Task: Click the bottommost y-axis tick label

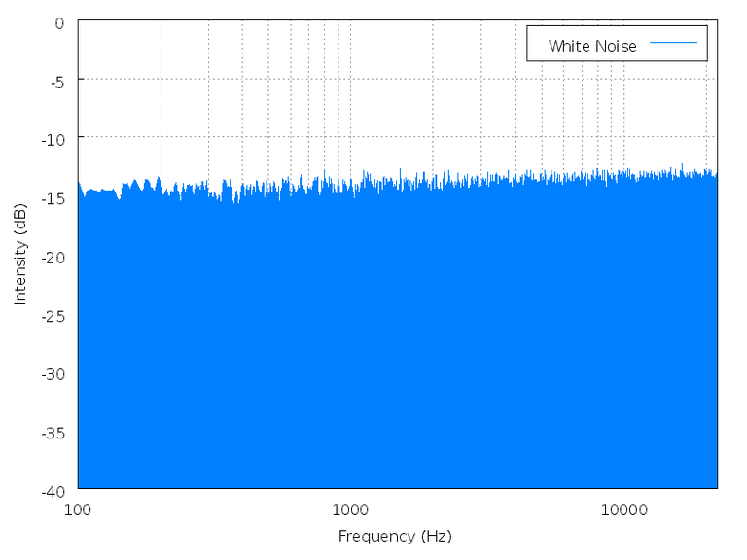Action: pos(58,487)
